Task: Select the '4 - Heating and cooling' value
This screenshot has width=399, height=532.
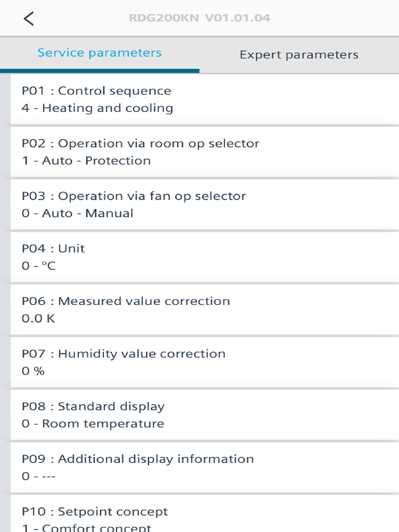Action: coord(97,108)
